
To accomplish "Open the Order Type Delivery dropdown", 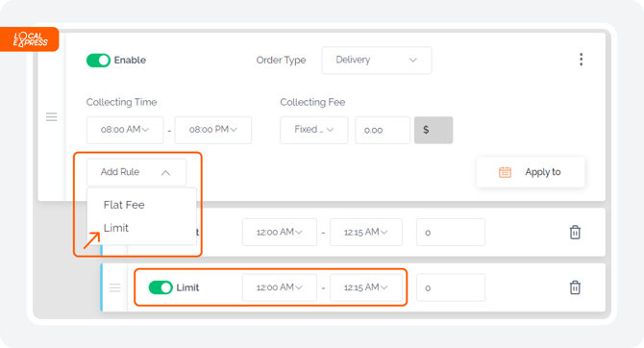I will click(x=377, y=61).
